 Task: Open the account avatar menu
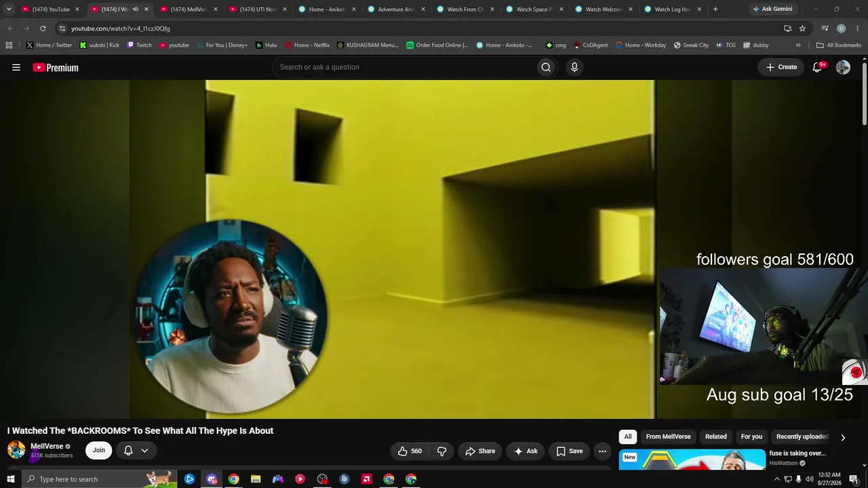[843, 67]
